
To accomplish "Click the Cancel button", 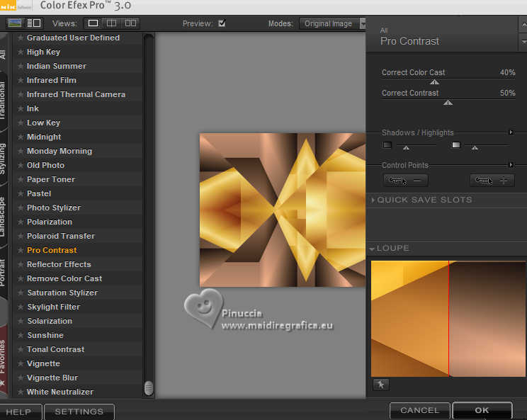I will click(x=419, y=410).
